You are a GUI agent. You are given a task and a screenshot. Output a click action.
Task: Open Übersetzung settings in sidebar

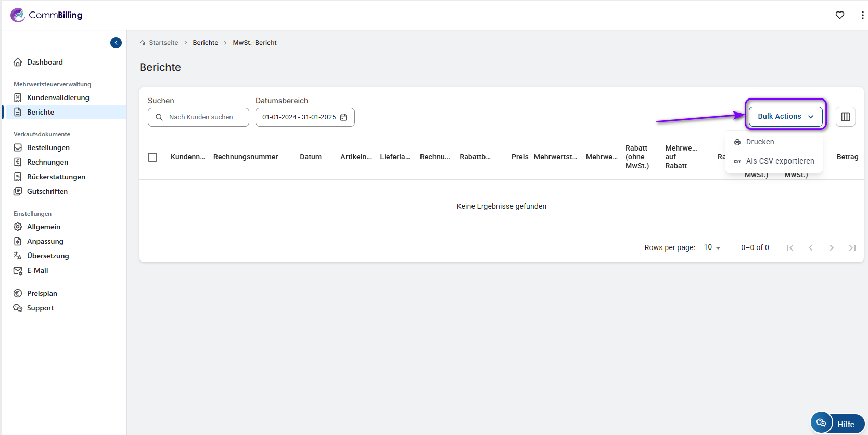pos(48,256)
